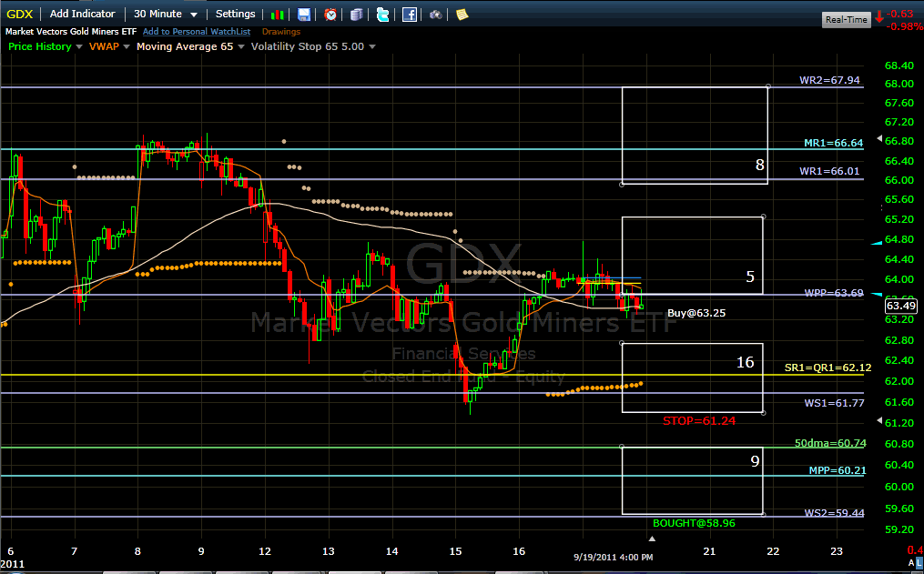Take a chart snapshot with camera icon
This screenshot has height=574, width=924.
[x=435, y=15]
